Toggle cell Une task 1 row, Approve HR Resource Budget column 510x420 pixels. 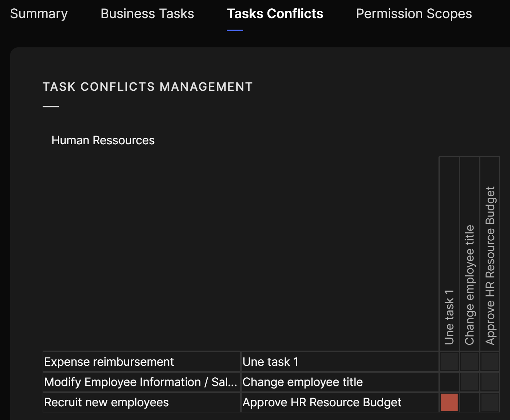489,362
